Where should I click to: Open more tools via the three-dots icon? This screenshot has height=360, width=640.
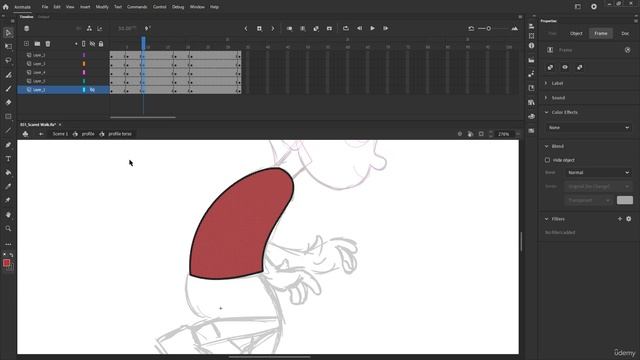[8, 244]
